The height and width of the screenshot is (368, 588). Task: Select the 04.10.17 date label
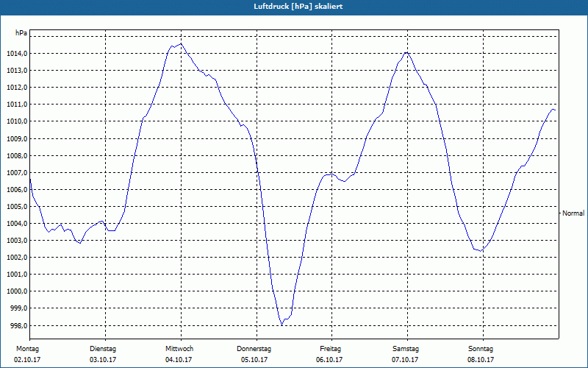tap(179, 360)
